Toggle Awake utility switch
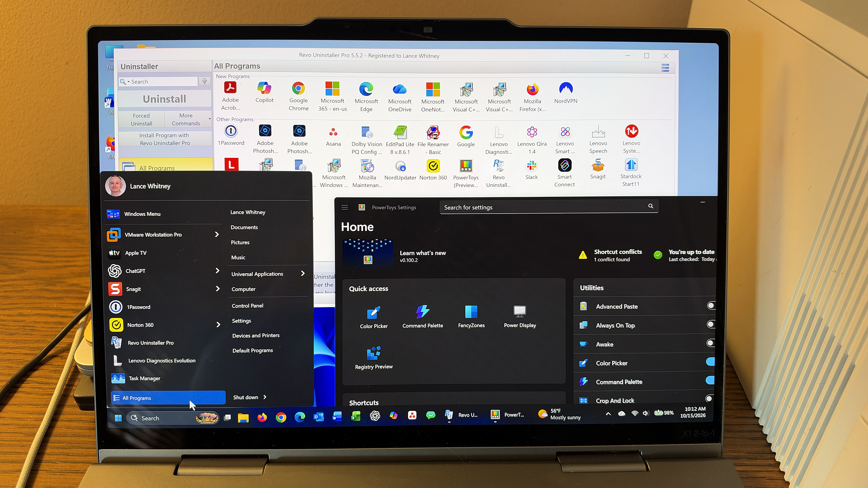Image resolution: width=868 pixels, height=488 pixels. [x=710, y=343]
